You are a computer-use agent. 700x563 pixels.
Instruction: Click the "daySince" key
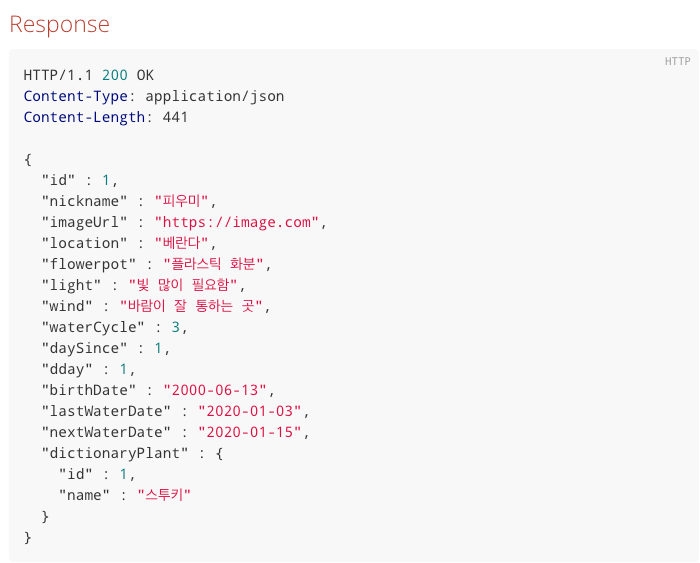click(x=84, y=348)
